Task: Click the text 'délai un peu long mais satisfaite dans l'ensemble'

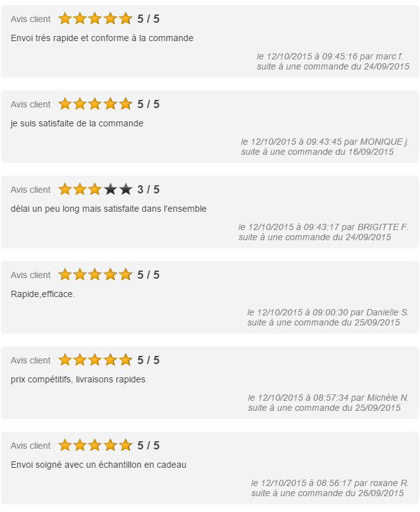Action: pos(109,209)
